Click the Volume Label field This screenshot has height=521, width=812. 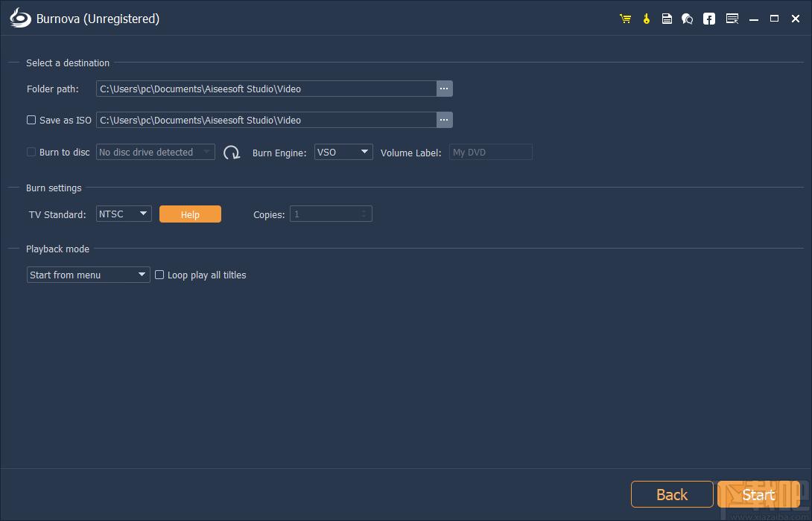point(490,152)
